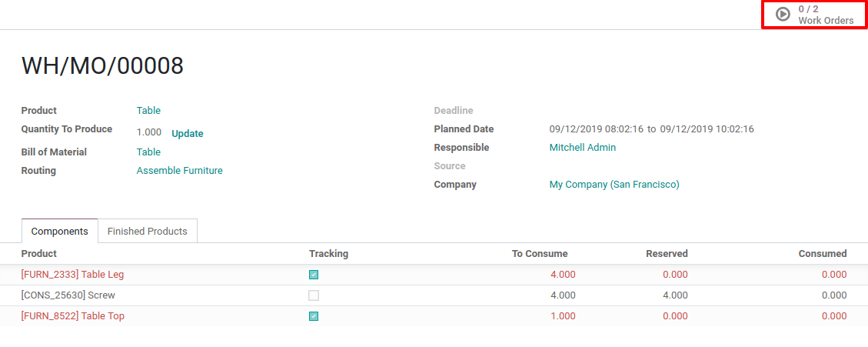Sort by the Consumed column header
Screen dimensions: 868x347
tap(822, 254)
